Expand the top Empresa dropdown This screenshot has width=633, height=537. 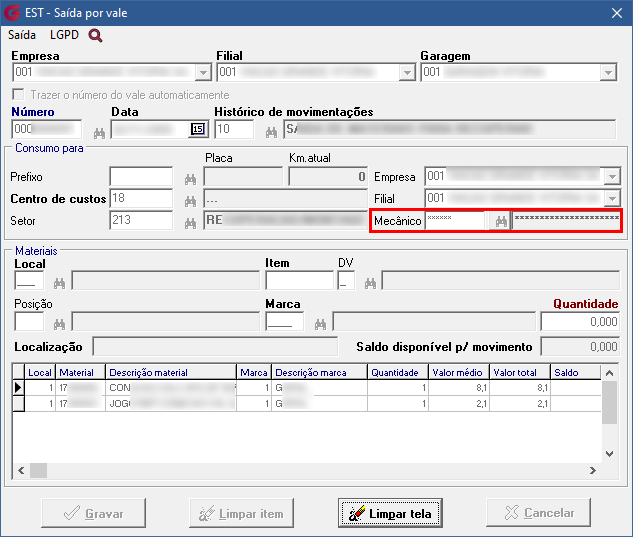203,73
